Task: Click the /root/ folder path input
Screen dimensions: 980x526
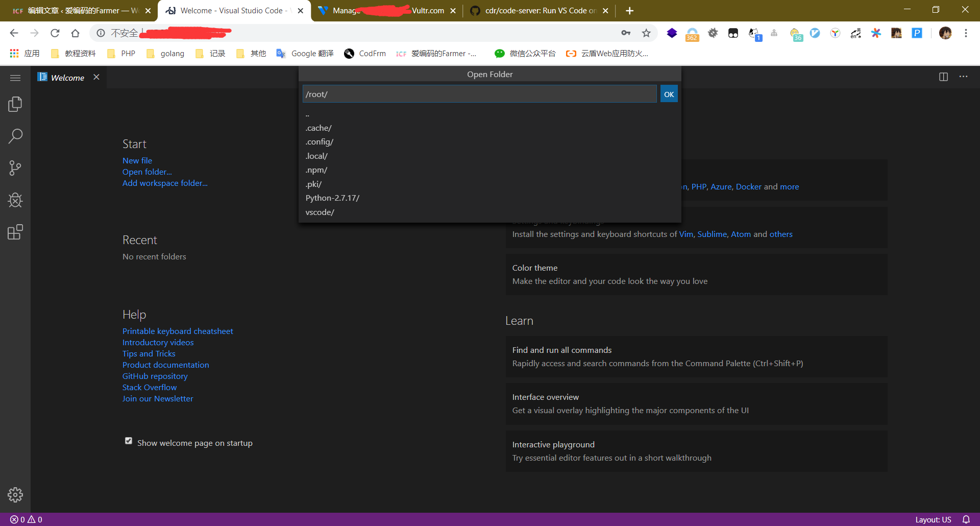Action: click(479, 94)
